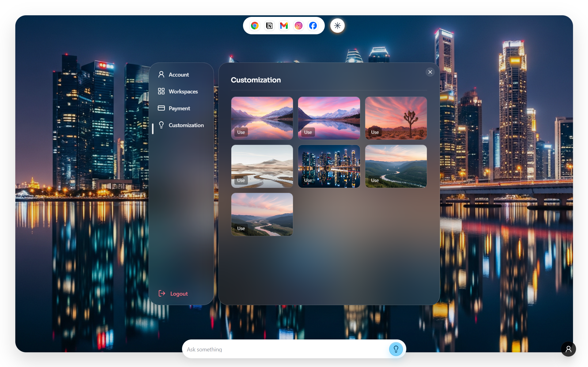588x367 pixels.
Task: Pick the green river valley wallpaper thumbnail
Action: (396, 166)
